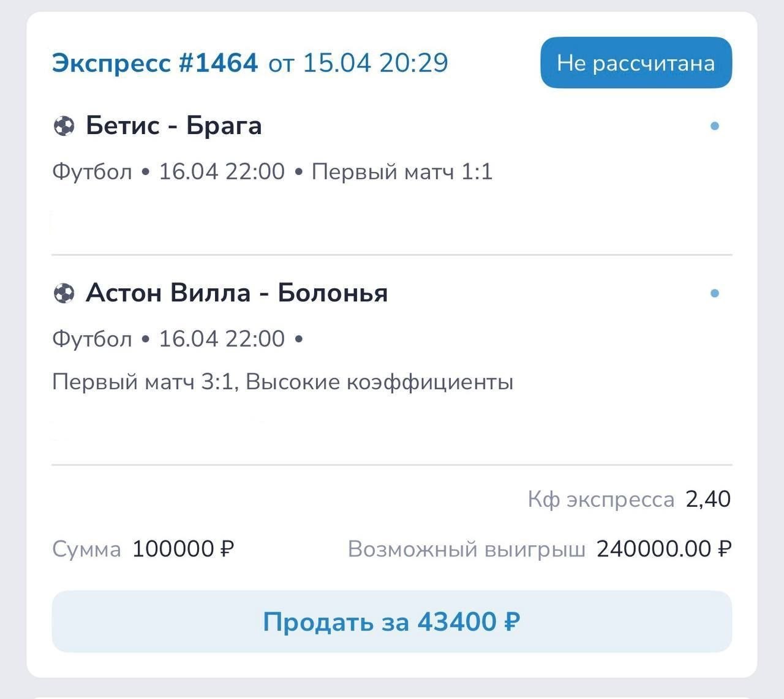Open the Экспресс #1464 title link
The height and width of the screenshot is (699, 784).
155,63
